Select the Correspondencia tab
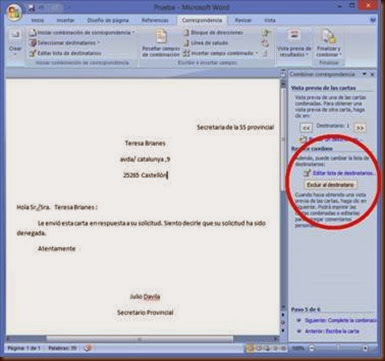The image size is (385, 361). 202,20
